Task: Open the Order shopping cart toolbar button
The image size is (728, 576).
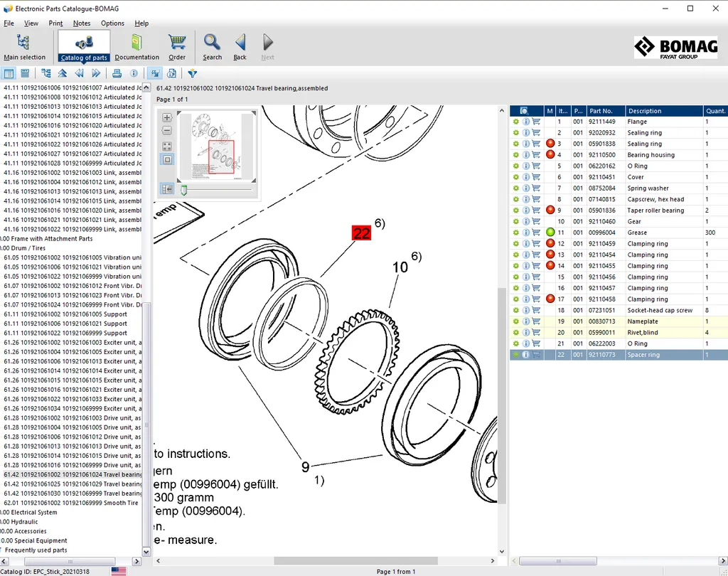Action: (177, 47)
